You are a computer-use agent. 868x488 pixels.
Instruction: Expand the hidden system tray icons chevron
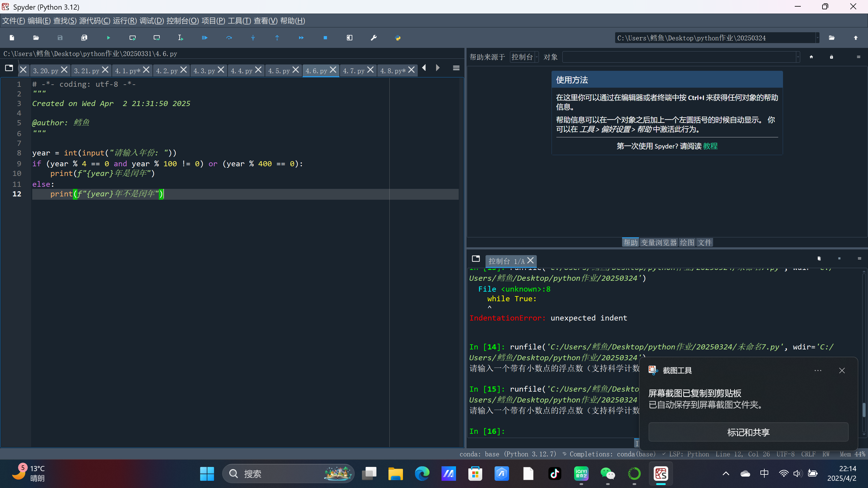click(x=726, y=474)
